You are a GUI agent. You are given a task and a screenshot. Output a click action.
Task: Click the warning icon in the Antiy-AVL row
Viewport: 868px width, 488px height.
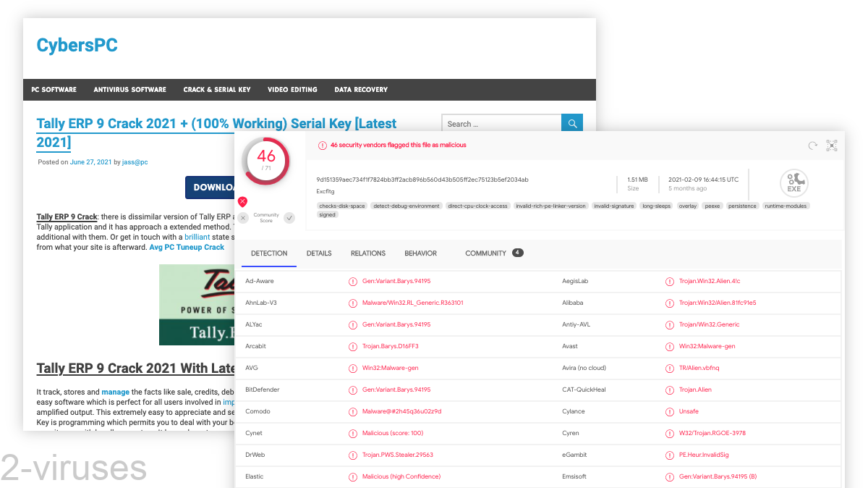(x=670, y=324)
